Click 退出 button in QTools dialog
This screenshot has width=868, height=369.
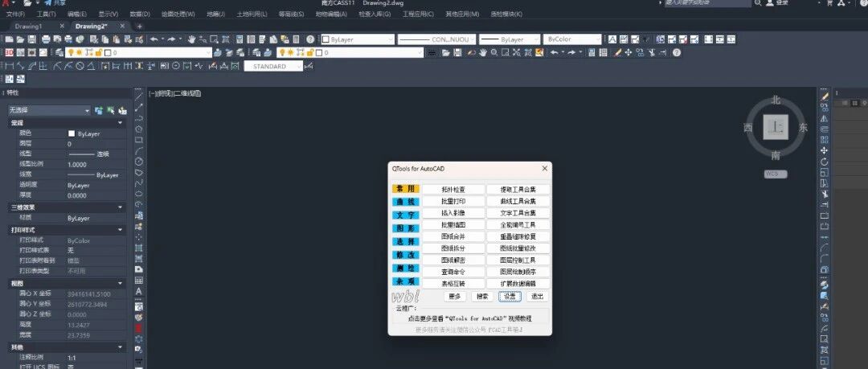[x=538, y=297]
